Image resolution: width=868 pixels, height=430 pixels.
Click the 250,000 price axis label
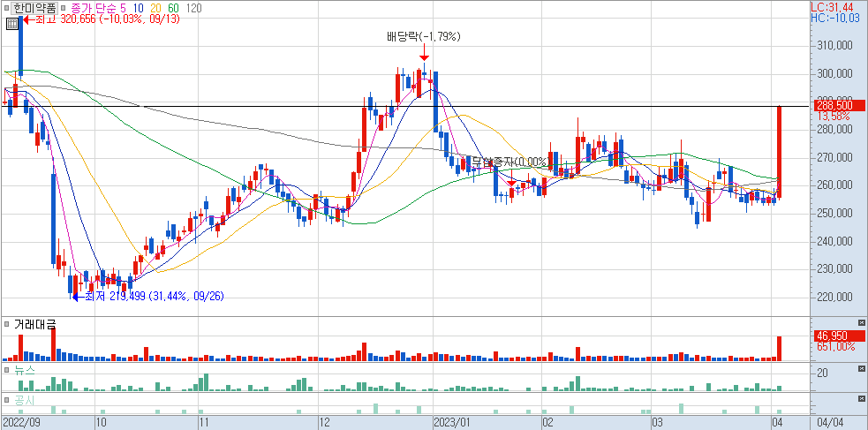coord(834,214)
